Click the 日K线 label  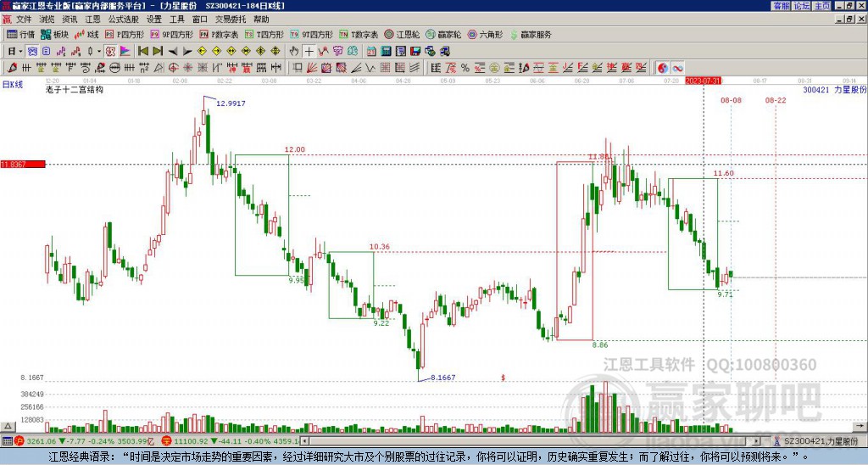[x=13, y=84]
